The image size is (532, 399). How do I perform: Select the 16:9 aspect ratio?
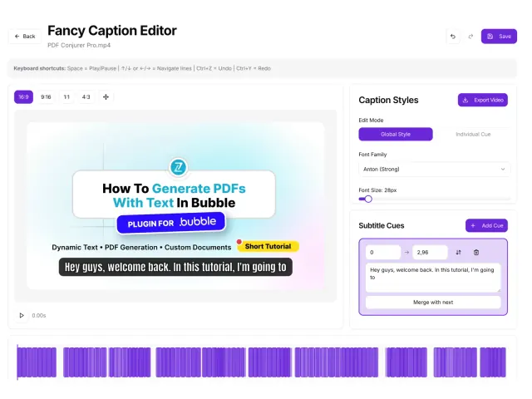(x=23, y=97)
